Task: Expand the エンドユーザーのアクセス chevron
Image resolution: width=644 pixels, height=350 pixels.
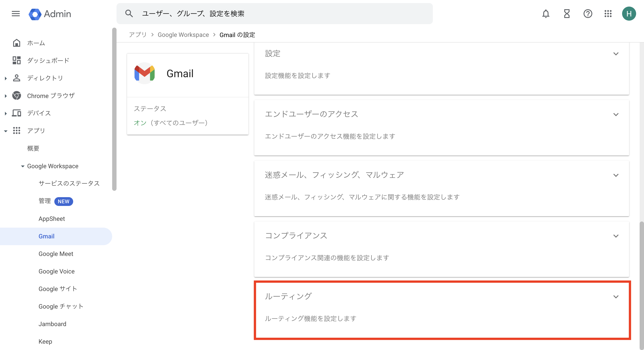Action: point(616,114)
